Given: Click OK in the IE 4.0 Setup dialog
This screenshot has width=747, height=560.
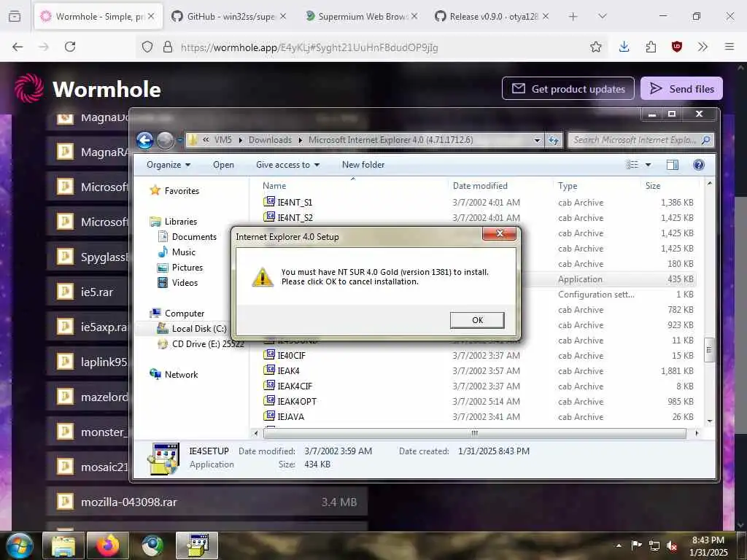Looking at the screenshot, I should (477, 320).
